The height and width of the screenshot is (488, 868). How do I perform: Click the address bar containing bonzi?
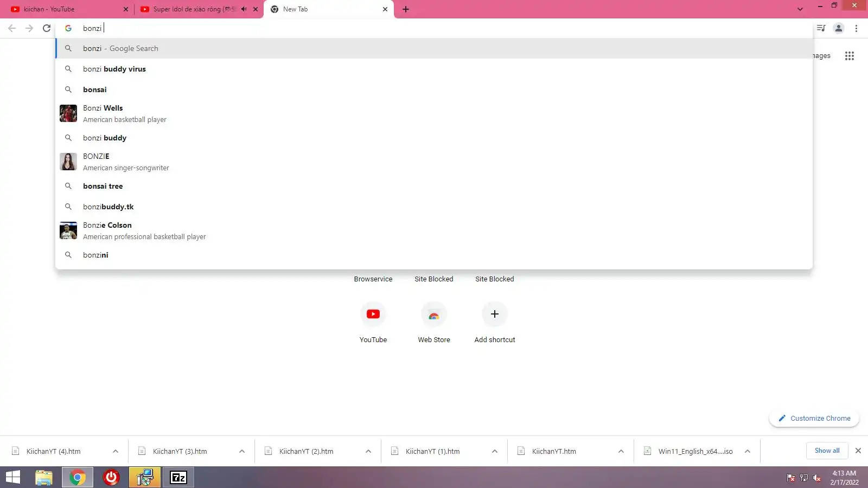[434, 28]
